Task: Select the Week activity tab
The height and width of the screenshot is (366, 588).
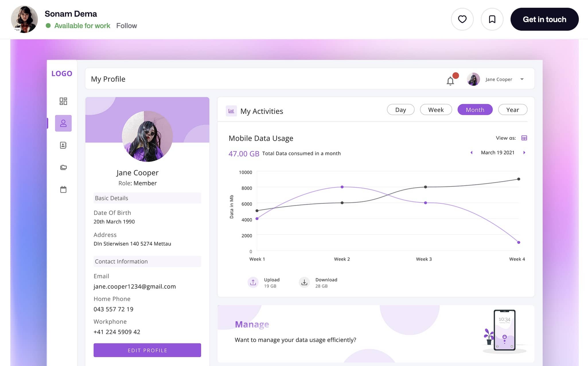Action: click(x=436, y=110)
